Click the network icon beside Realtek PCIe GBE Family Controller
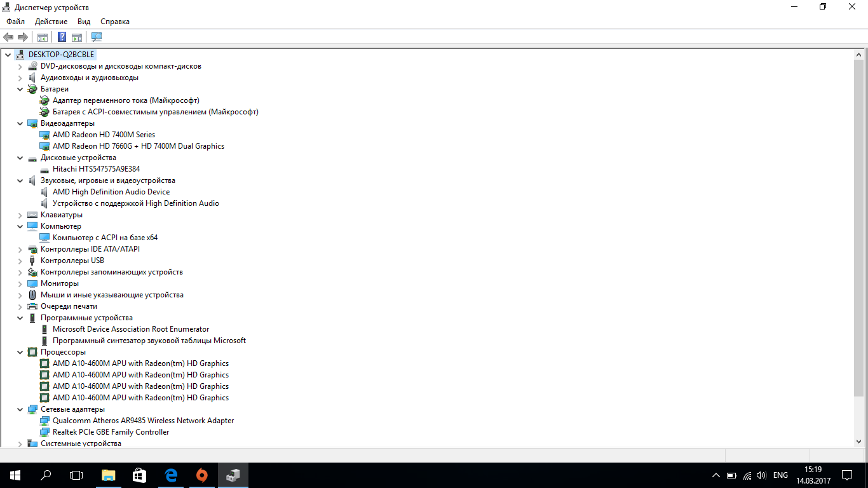Viewport: 868px width, 488px height. pos(44,432)
